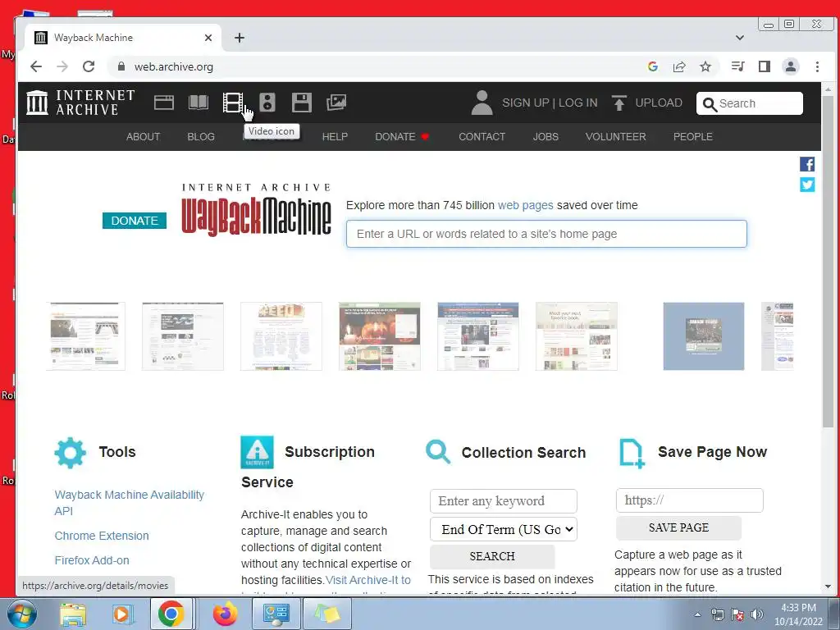This screenshot has width=840, height=630.
Task: Open a new tab with plus button
Action: [x=240, y=38]
